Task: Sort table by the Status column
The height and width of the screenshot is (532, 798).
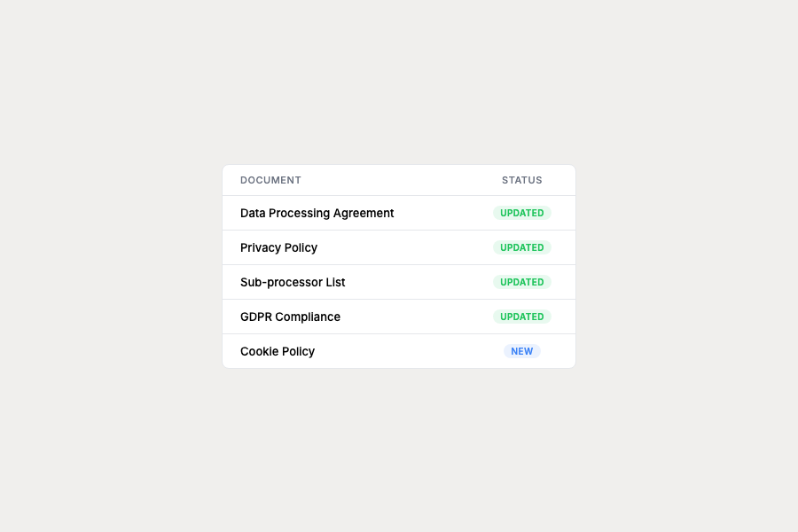Action: (x=521, y=180)
